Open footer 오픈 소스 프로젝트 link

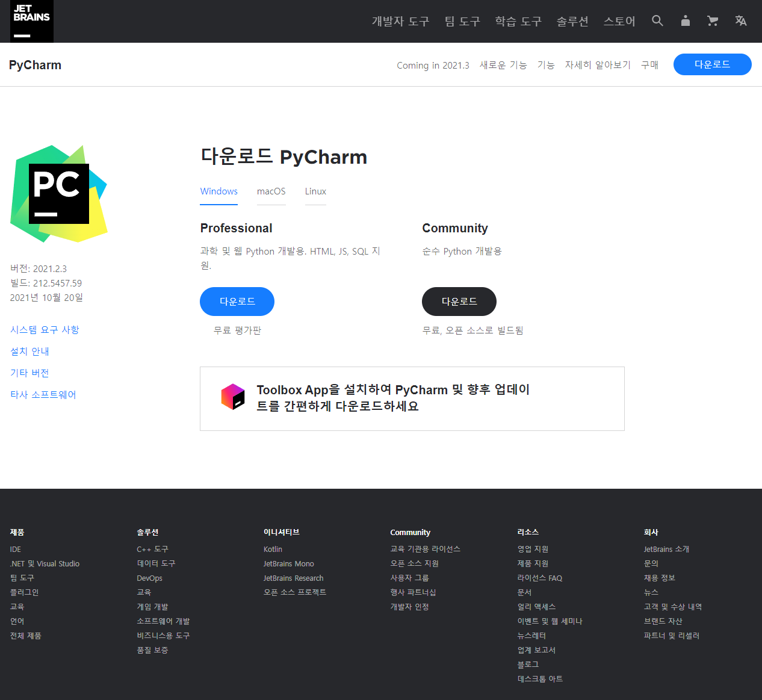point(295,593)
